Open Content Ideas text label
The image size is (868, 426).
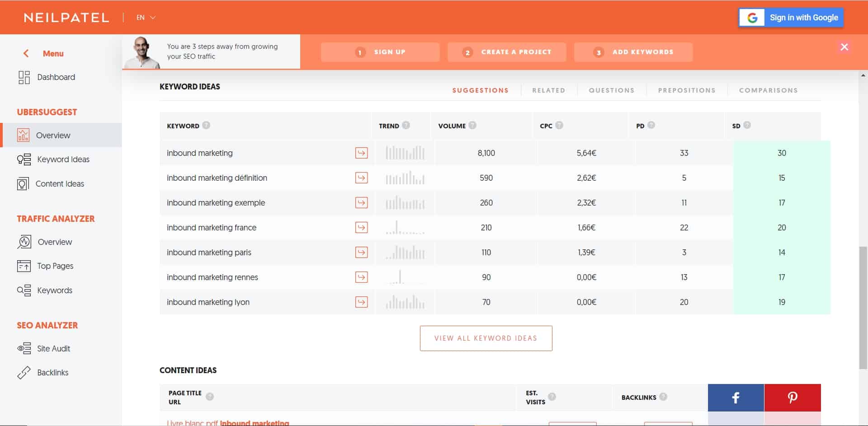point(60,184)
